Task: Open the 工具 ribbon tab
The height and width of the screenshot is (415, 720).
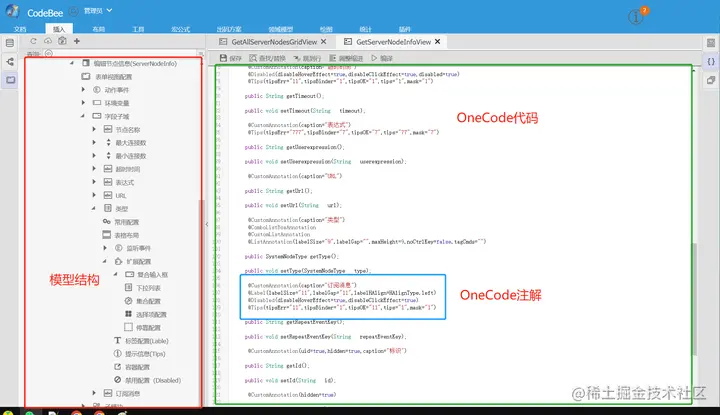Action: point(138,29)
